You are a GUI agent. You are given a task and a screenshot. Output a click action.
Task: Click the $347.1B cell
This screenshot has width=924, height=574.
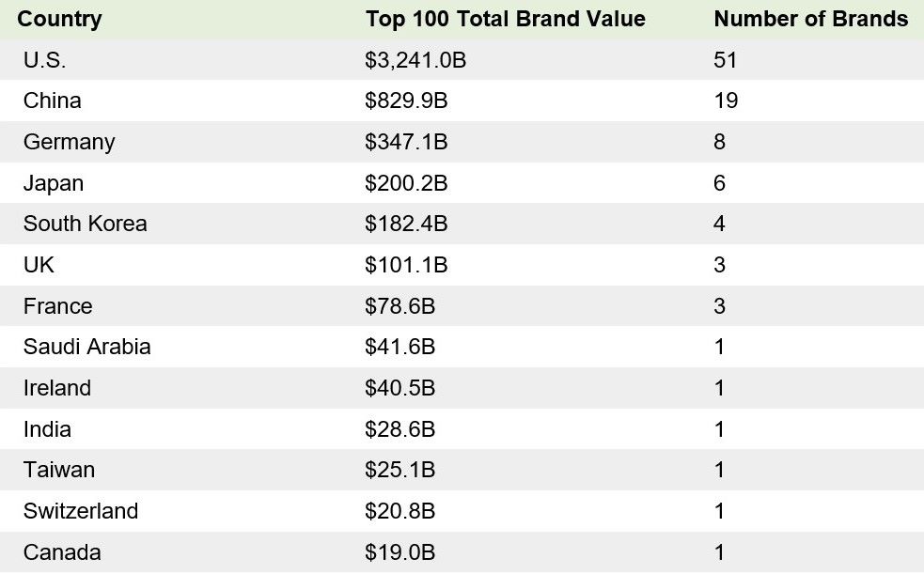[406, 142]
